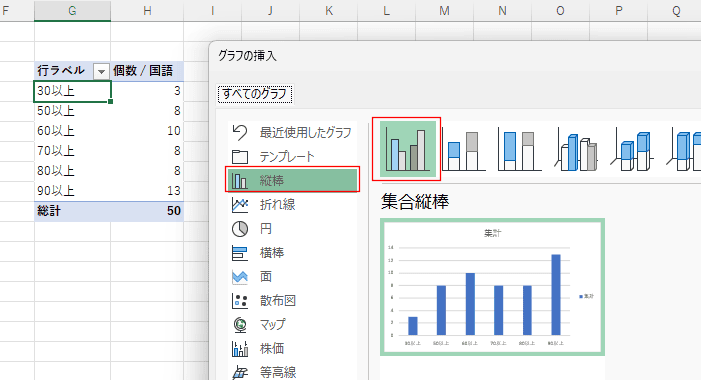The width and height of the screenshot is (701, 380).
Task: Switch to the すべてのグラフ tab
Action: click(x=255, y=94)
